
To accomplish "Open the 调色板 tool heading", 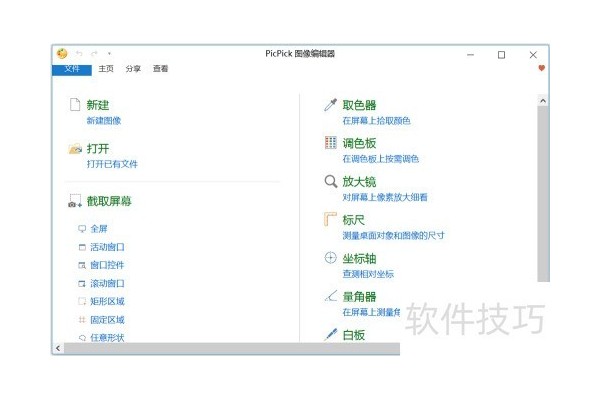I will [x=359, y=143].
